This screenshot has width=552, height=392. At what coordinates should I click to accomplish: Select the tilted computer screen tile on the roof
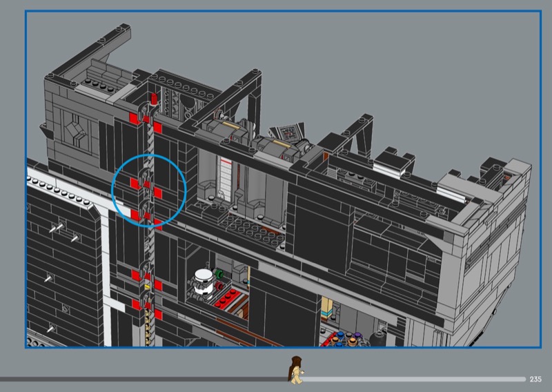(287, 134)
